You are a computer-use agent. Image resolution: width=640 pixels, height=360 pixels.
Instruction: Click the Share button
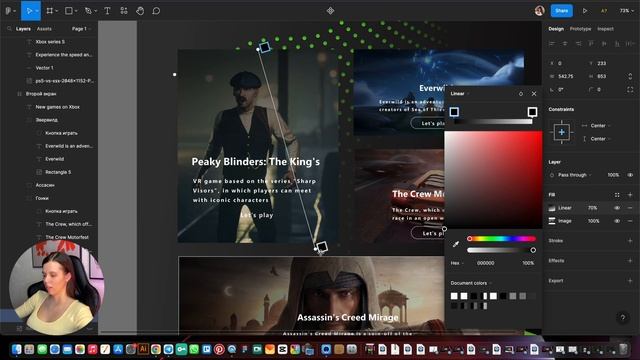coord(561,11)
